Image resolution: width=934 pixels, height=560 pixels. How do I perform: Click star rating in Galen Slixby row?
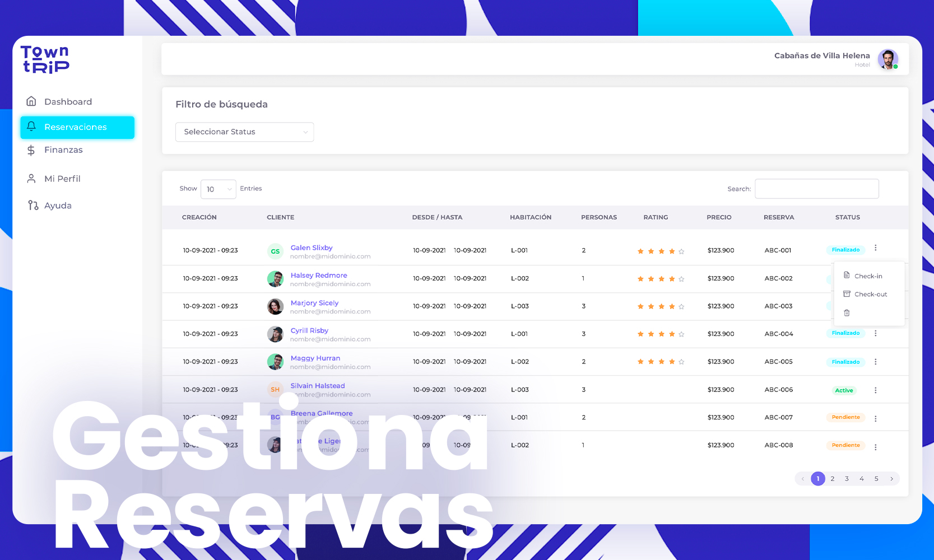click(x=661, y=251)
